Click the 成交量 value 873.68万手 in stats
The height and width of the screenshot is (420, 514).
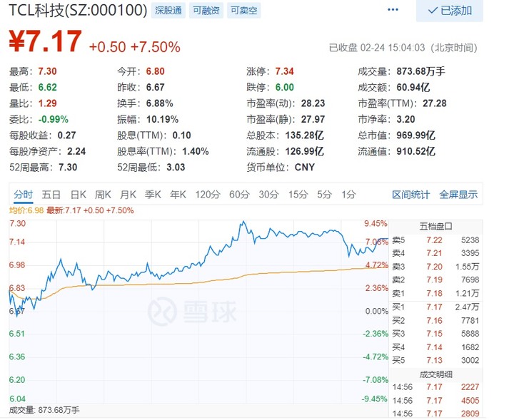click(421, 71)
